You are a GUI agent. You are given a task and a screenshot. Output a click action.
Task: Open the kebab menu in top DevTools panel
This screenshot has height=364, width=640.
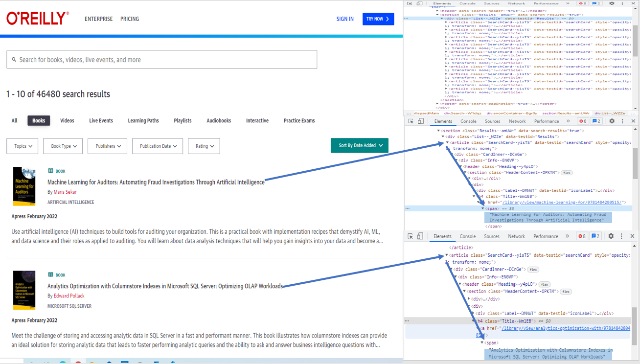[x=622, y=3]
